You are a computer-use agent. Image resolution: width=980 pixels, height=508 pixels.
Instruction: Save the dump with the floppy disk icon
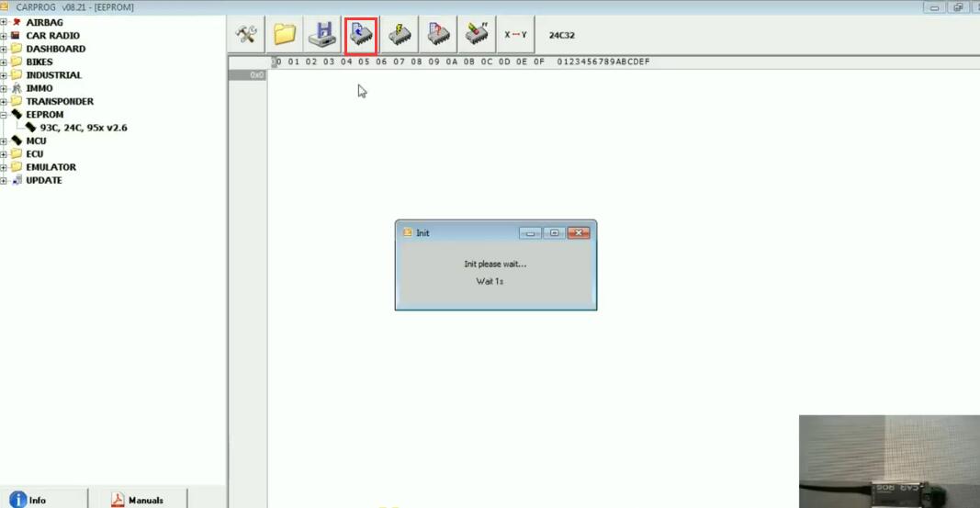tap(322, 34)
